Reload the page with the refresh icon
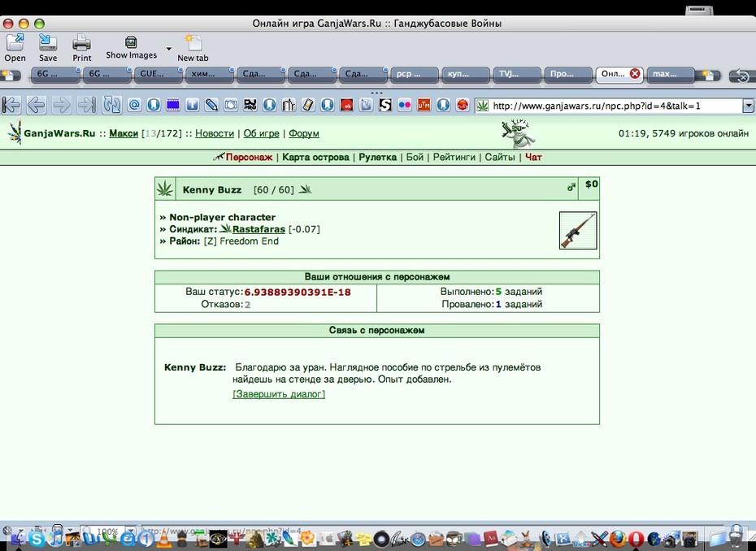Screen dimensions: 756x551 (111, 105)
